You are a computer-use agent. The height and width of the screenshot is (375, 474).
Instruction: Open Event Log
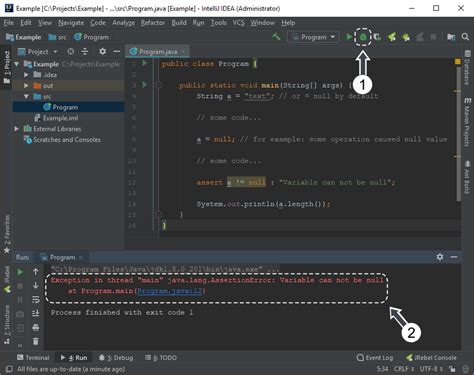coord(375,358)
